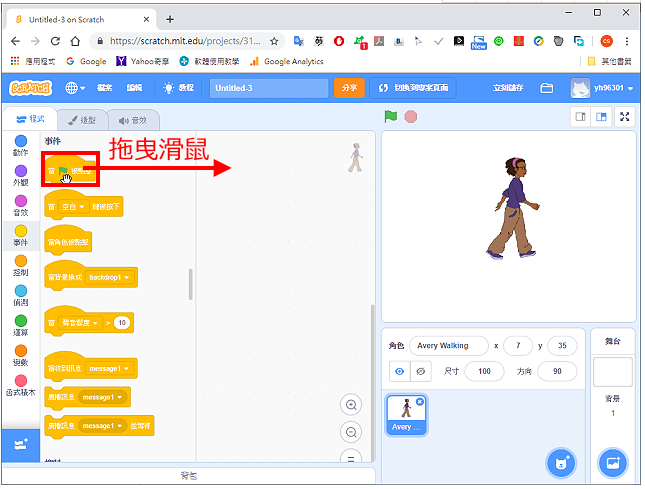This screenshot has height=489, width=645.
Task: Click the choose a sprite button
Action: (x=561, y=464)
